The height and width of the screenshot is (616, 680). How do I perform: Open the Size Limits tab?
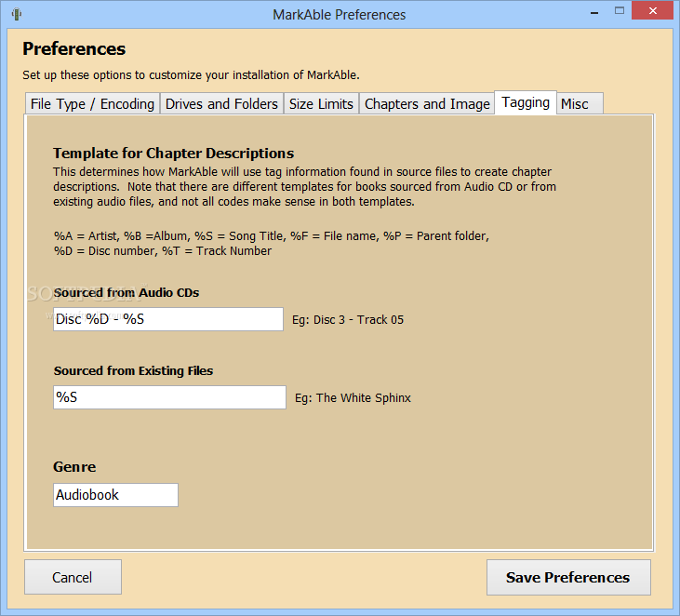coord(321,104)
